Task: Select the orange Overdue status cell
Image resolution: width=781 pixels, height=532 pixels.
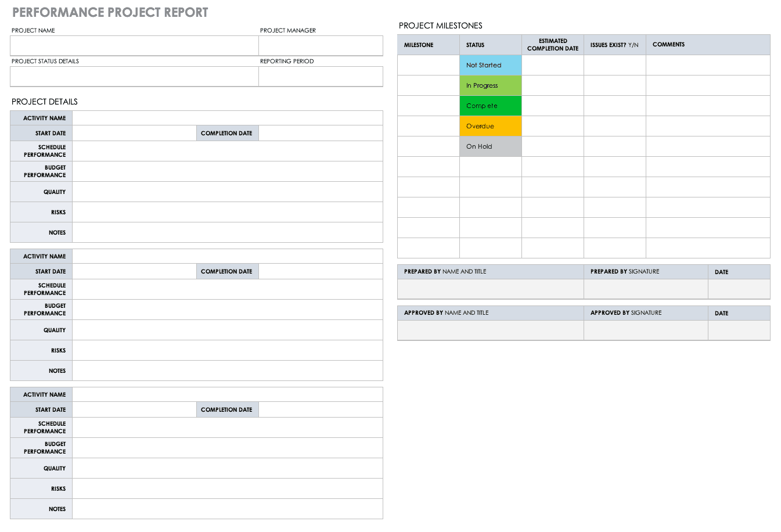Action: click(490, 126)
